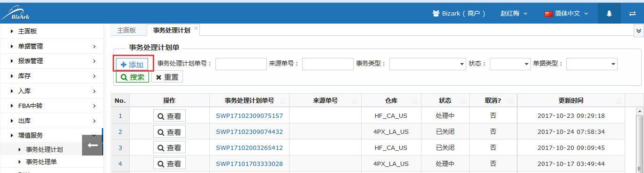Click timestamp 2017-10-24 07:58:34

click(x=571, y=132)
